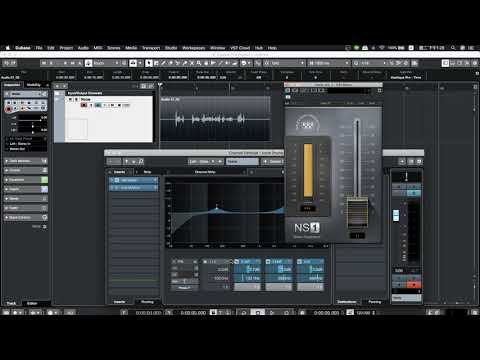Click the NS1 yellow attenuation meter
480x360 pixels.
[308, 170]
